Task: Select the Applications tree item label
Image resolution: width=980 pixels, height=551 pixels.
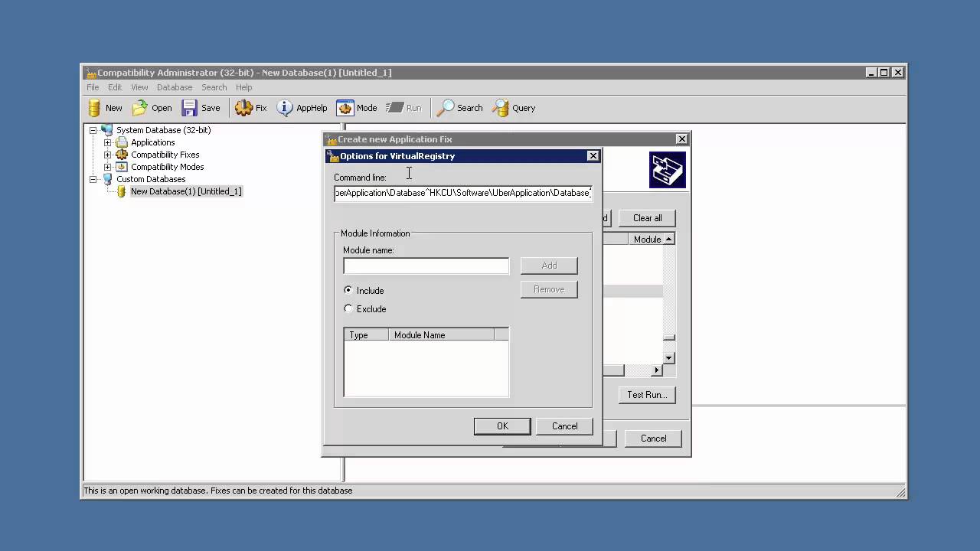Action: click(x=152, y=142)
